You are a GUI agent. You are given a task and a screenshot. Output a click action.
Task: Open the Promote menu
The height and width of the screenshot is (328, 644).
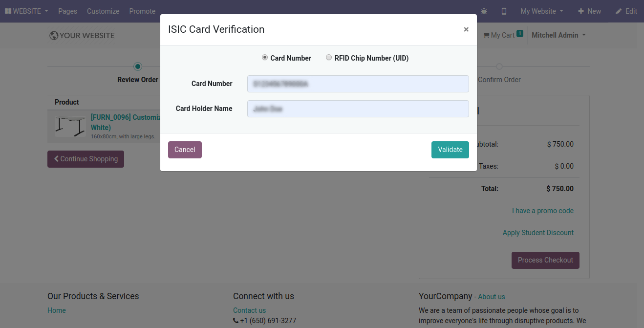pos(142,11)
